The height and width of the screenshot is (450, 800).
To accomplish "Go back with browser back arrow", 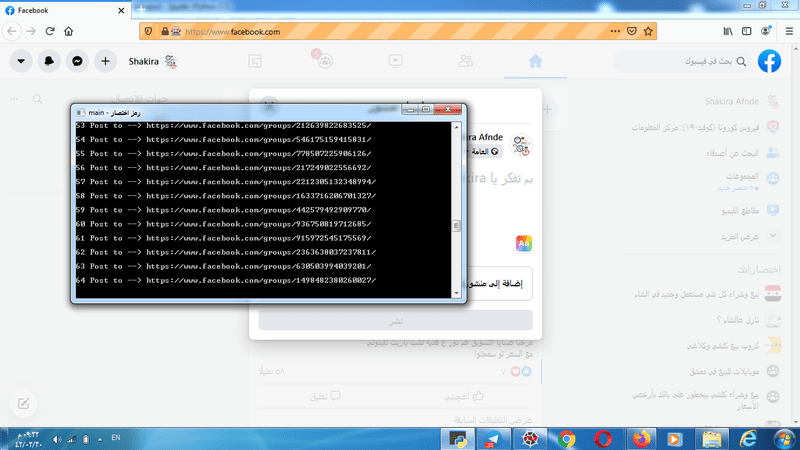I will click(x=12, y=31).
